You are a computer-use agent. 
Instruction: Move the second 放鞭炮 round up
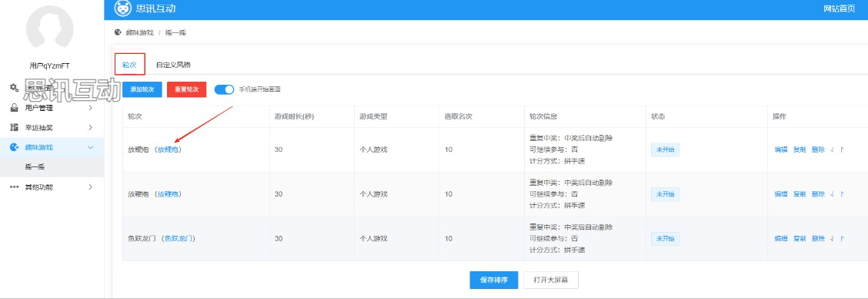coord(842,194)
